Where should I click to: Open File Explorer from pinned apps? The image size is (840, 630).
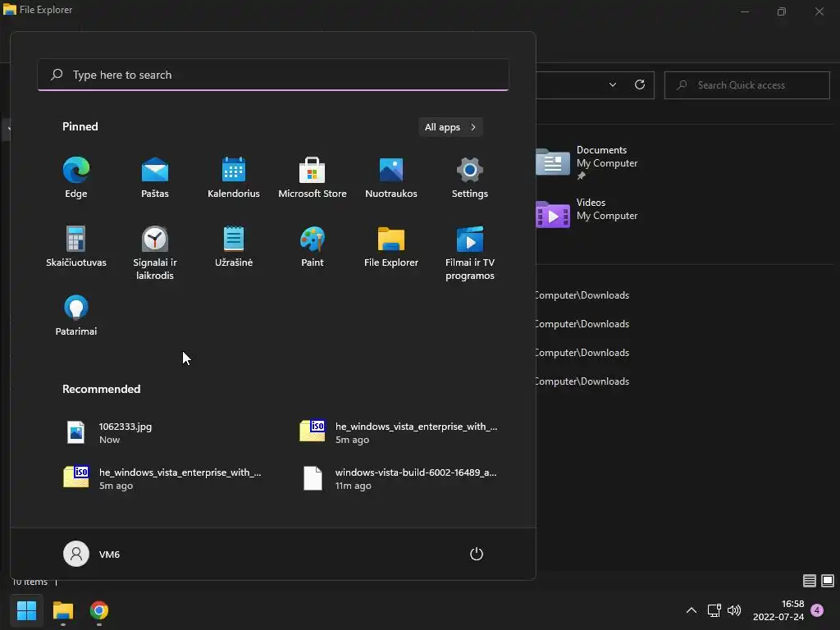(391, 246)
